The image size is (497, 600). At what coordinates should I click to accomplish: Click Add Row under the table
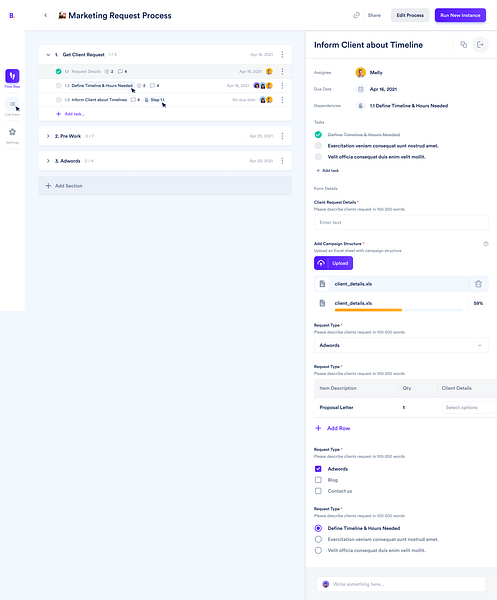pyautogui.click(x=332, y=428)
